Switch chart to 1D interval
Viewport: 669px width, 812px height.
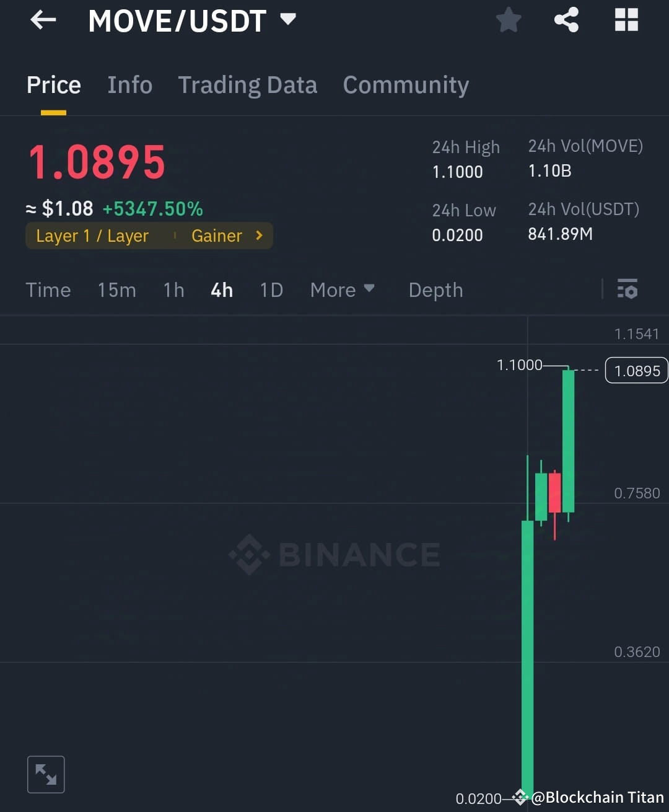coord(271,289)
